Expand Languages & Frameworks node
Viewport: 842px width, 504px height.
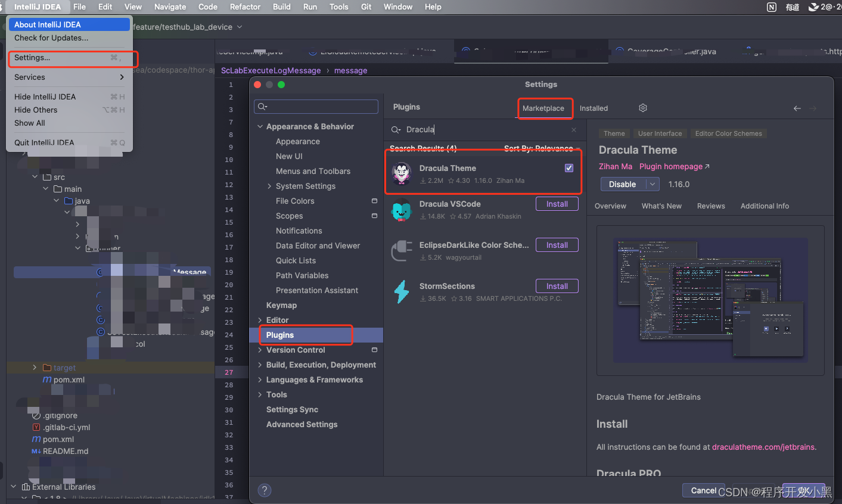pyautogui.click(x=260, y=379)
